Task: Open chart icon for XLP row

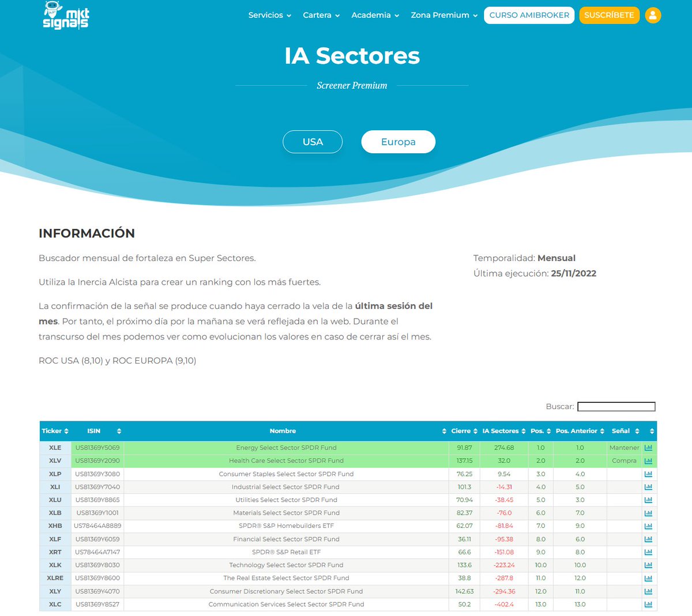Action: click(x=648, y=474)
